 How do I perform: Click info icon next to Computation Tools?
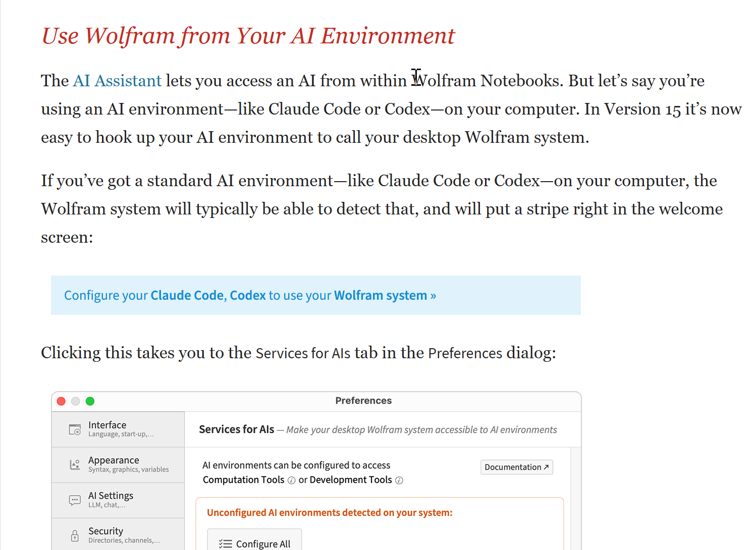pyautogui.click(x=291, y=480)
